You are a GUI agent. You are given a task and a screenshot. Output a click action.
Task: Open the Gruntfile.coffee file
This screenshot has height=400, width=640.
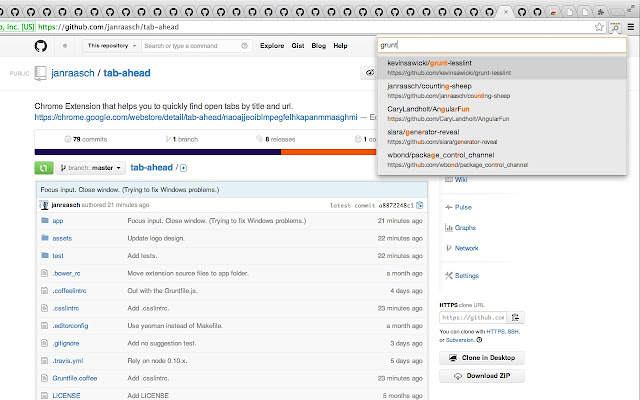click(75, 378)
